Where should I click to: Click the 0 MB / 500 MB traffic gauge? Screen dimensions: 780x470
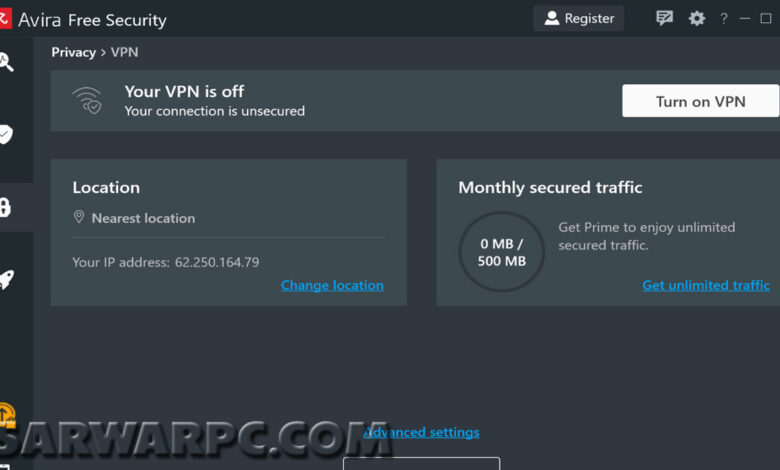coord(501,252)
